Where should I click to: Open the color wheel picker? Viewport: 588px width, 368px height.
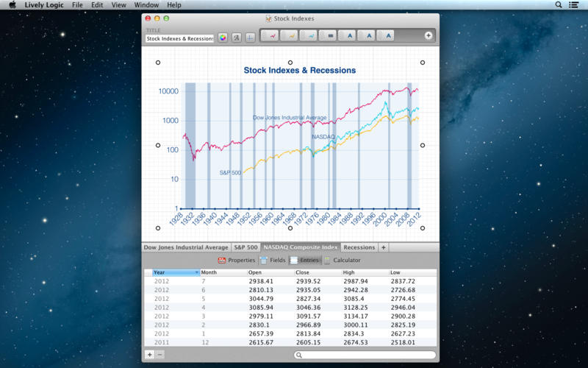point(223,38)
